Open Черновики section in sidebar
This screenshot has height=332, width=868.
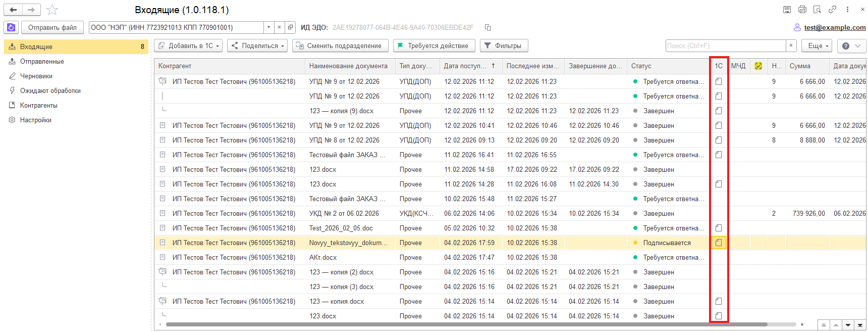coord(36,76)
